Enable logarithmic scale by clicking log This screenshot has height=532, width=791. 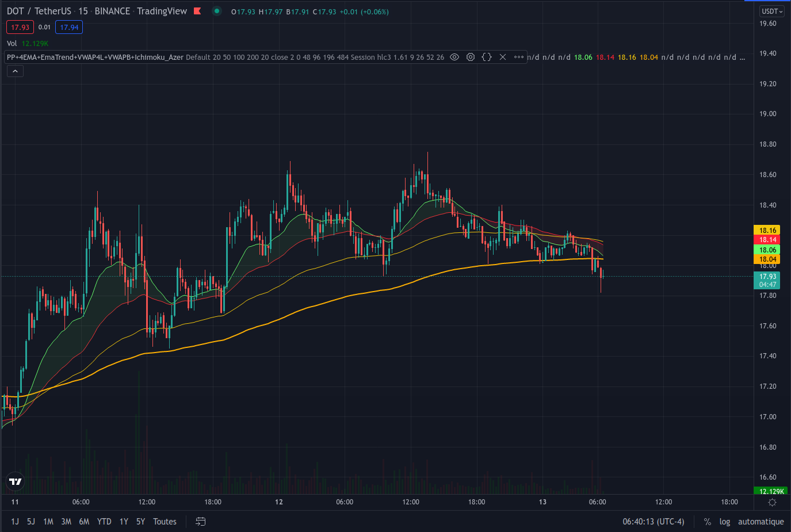click(x=725, y=521)
